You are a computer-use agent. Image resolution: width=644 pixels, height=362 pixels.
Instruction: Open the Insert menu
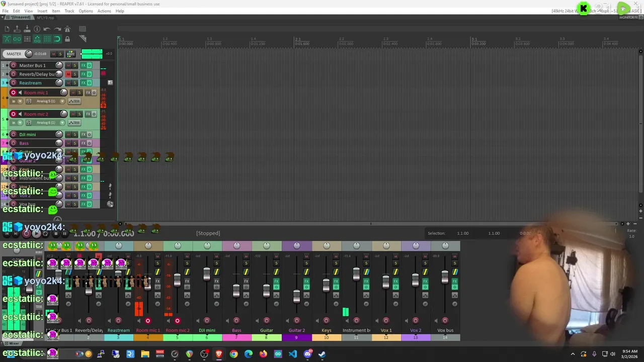pos(42,11)
